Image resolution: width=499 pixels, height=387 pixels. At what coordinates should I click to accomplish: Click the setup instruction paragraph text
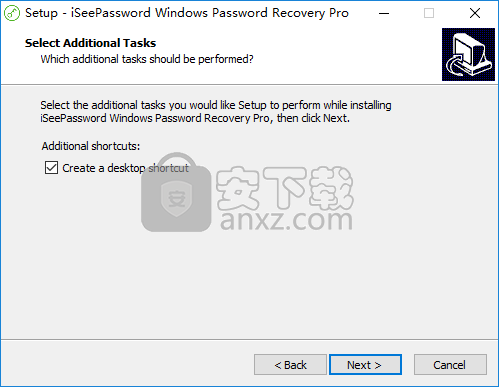(x=216, y=112)
